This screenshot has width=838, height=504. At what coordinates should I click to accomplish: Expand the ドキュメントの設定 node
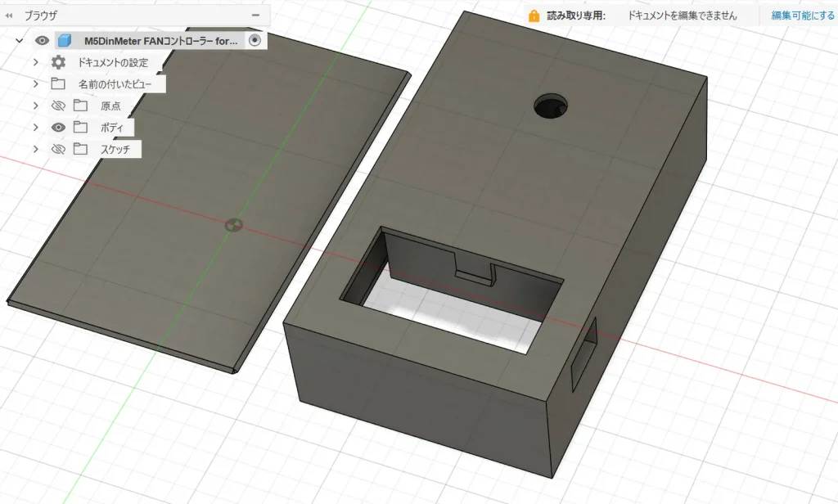36,62
